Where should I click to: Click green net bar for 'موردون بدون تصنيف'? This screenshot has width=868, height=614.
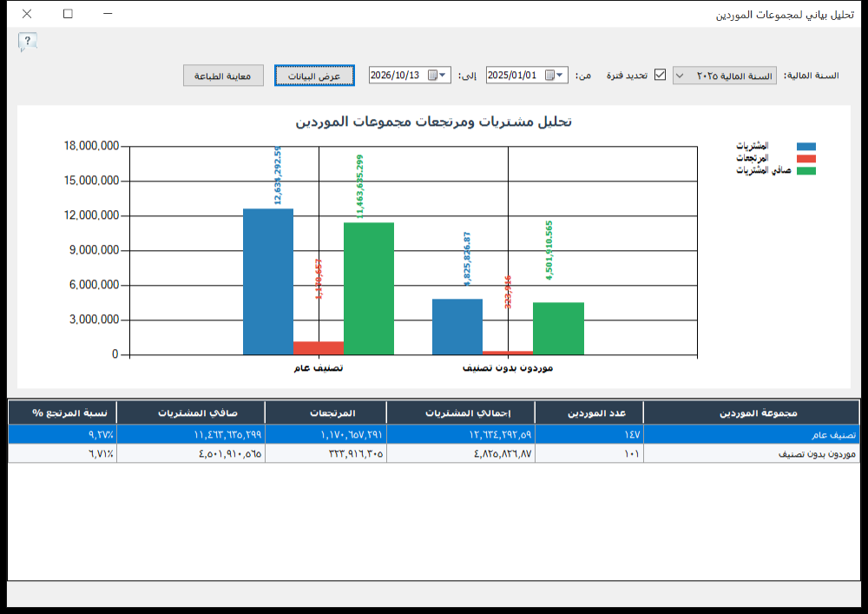tap(558, 328)
